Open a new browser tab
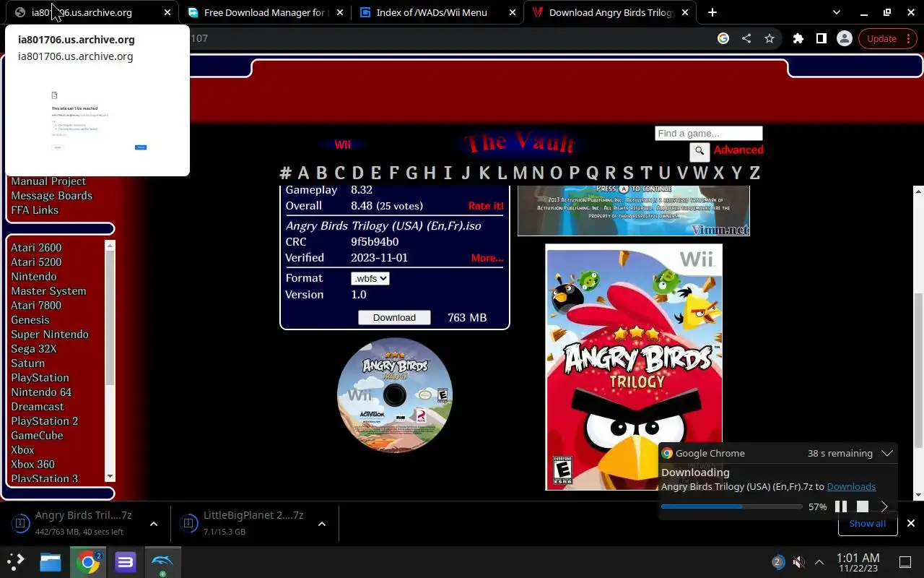 click(x=712, y=12)
